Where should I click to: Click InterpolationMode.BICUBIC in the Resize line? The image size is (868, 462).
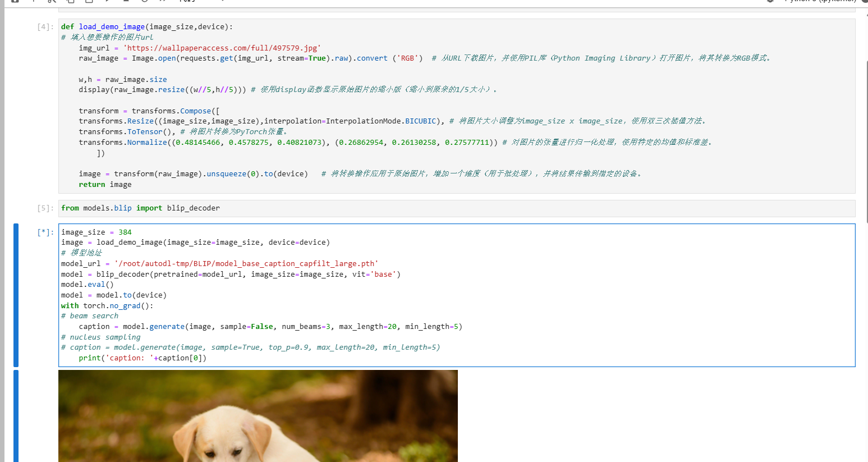point(381,121)
